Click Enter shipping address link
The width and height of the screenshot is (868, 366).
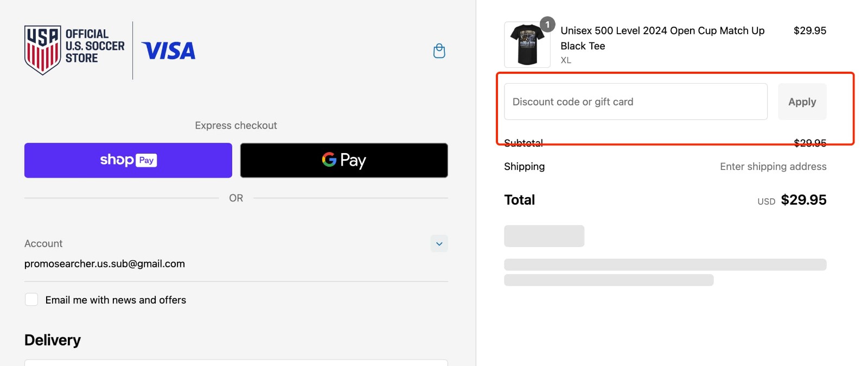coord(773,167)
